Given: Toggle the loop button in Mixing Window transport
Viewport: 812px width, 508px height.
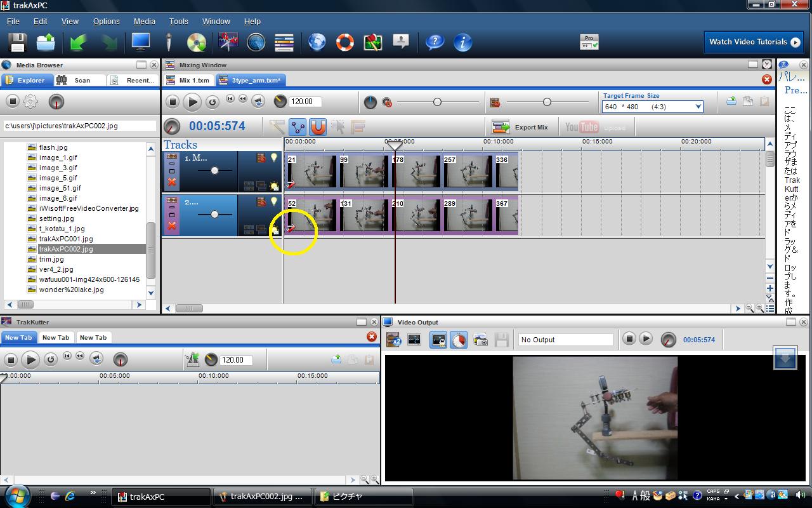Looking at the screenshot, I should click(x=213, y=102).
